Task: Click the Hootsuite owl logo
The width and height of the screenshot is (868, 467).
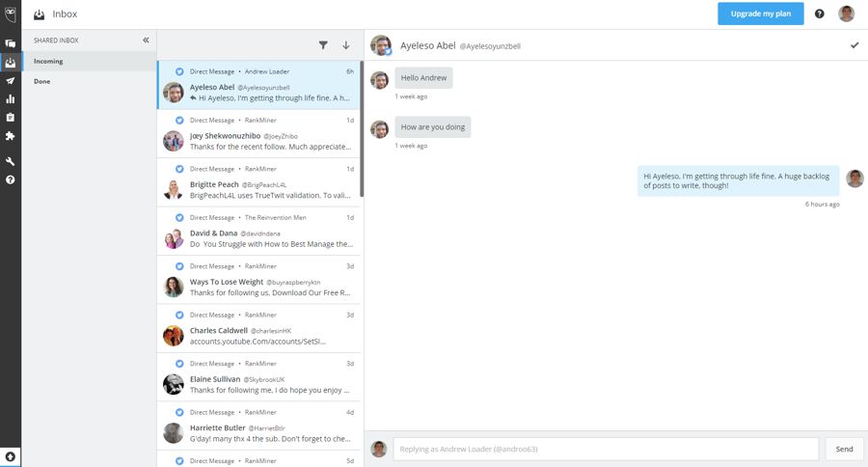Action: point(10,14)
